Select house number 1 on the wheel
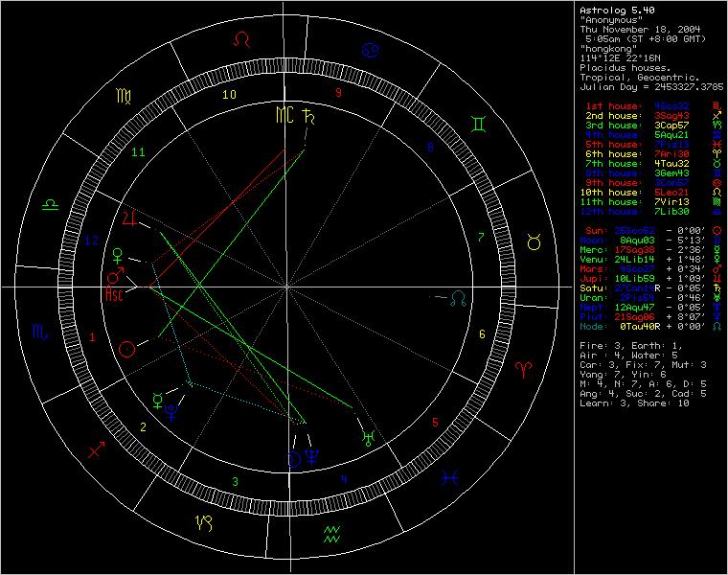This screenshot has width=728, height=575. coord(92,337)
